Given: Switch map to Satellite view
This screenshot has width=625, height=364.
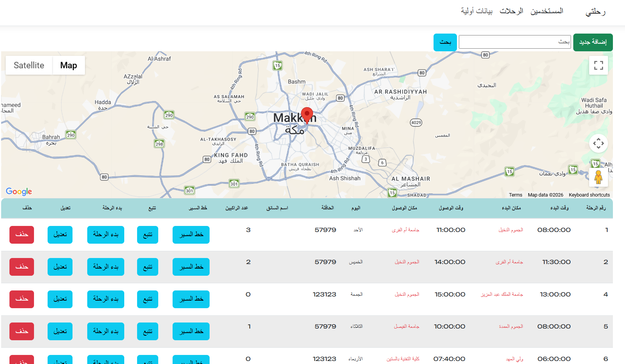Looking at the screenshot, I should 29,65.
